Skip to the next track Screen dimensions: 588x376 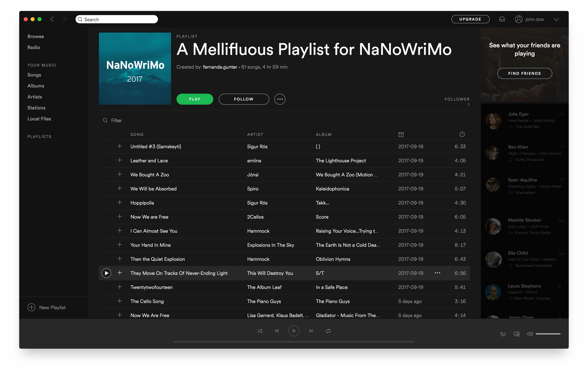[311, 331]
